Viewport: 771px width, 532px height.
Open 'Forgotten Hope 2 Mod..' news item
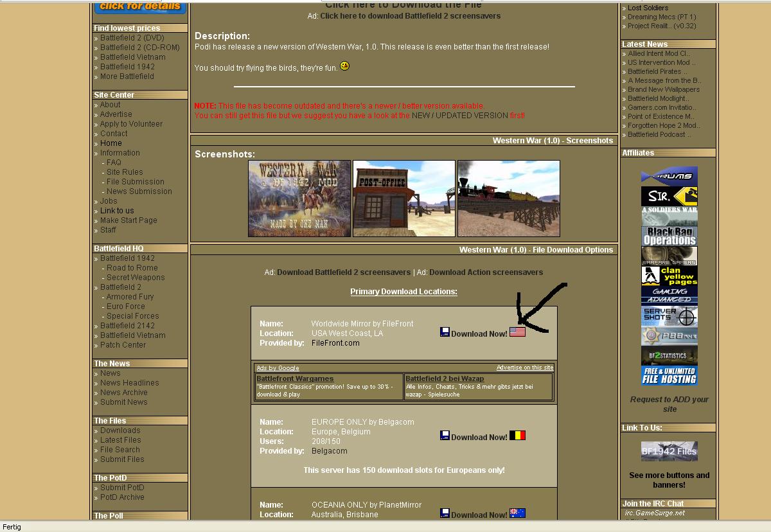pyautogui.click(x=664, y=126)
